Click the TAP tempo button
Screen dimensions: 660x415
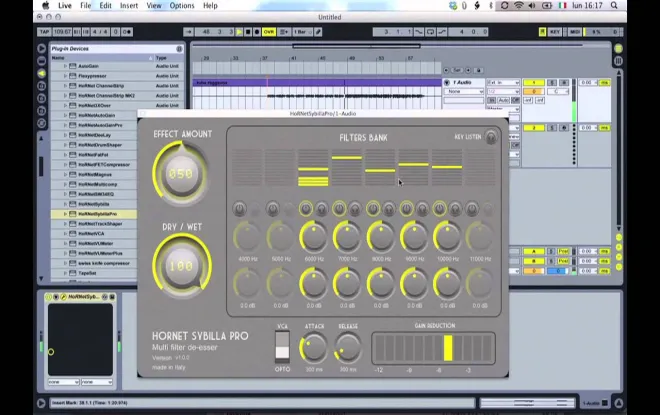coord(44,32)
